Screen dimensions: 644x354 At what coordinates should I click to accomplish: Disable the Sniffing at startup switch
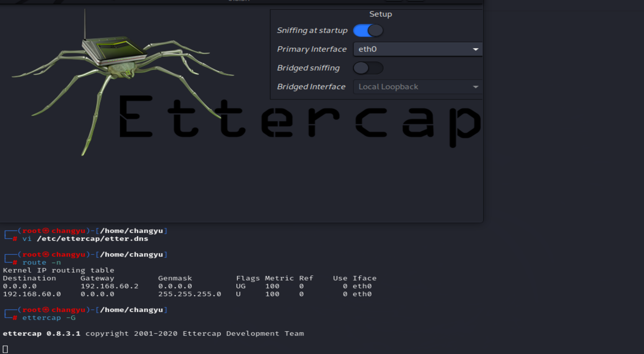368,31
